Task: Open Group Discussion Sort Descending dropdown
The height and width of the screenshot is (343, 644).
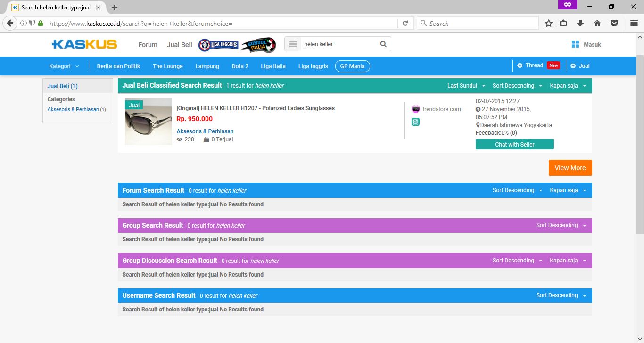Action: coord(517,261)
